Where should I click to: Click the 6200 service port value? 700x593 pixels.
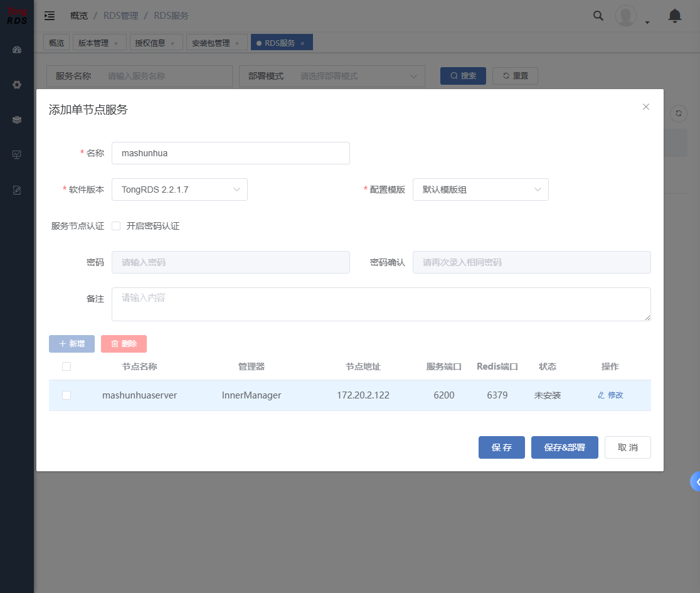pos(443,395)
